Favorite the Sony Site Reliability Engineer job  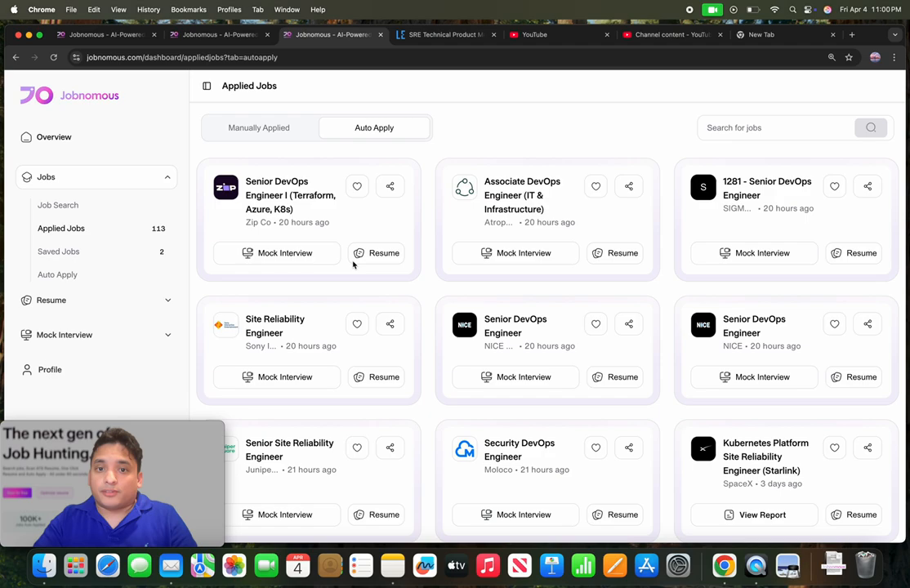tap(357, 324)
